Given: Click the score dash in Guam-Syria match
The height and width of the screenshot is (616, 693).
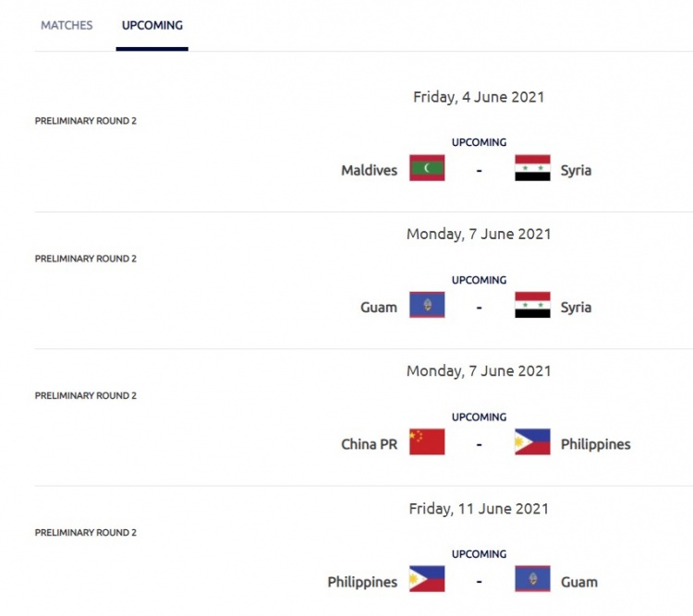Looking at the screenshot, I should click(x=479, y=307).
